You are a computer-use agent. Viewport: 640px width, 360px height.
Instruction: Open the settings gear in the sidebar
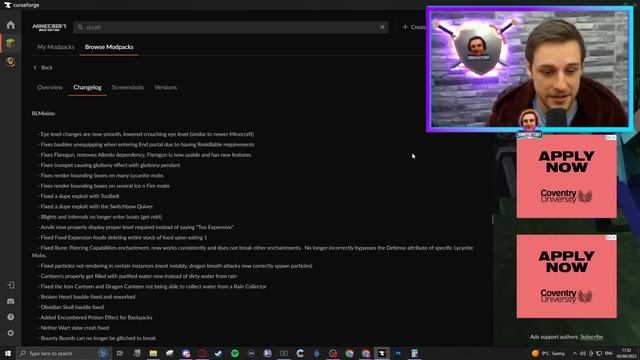(x=11, y=333)
